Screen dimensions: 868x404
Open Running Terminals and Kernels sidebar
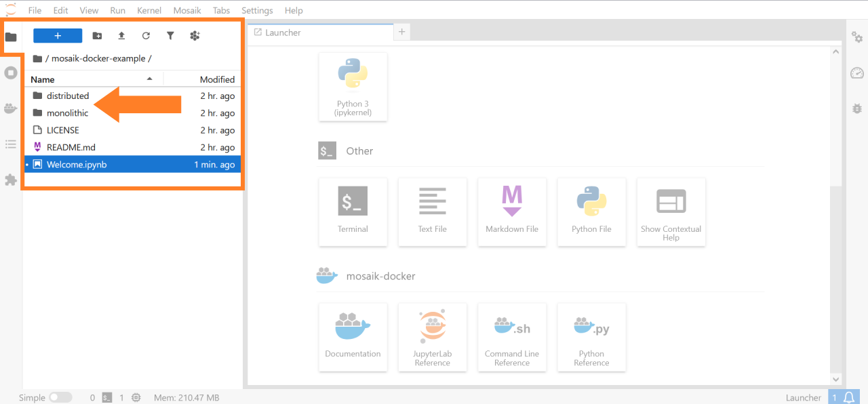[x=11, y=73]
